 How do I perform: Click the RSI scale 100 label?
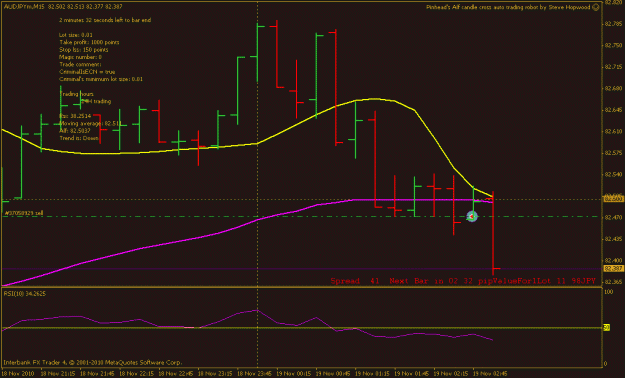608,292
